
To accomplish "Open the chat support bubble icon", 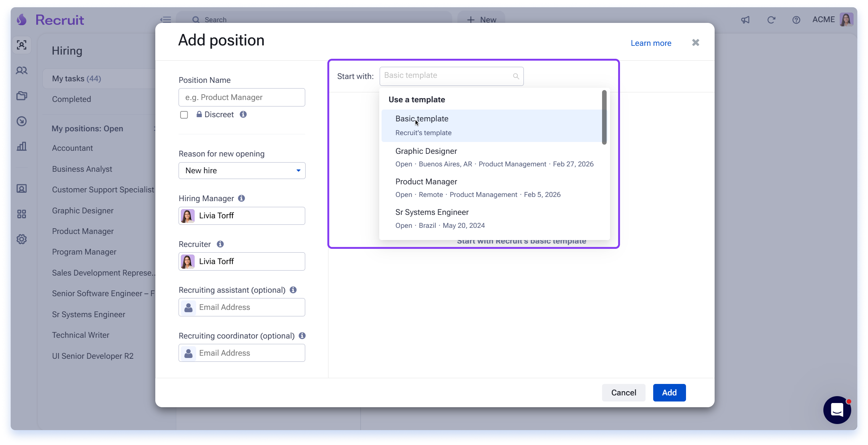I will [x=837, y=410].
